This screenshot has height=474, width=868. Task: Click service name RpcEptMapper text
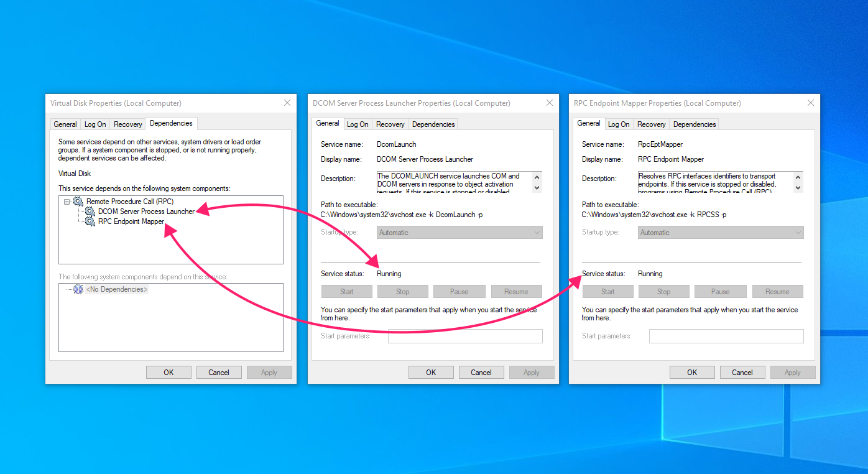[x=660, y=144]
